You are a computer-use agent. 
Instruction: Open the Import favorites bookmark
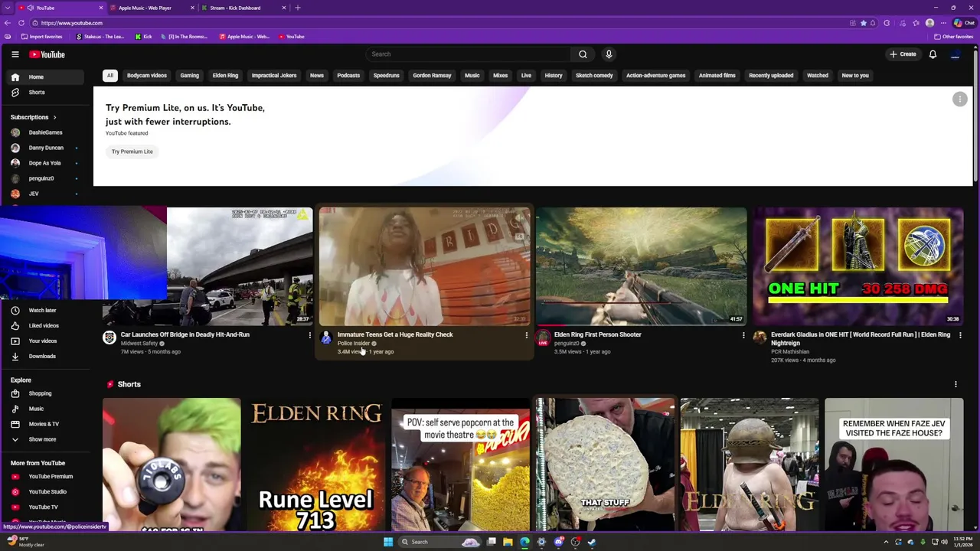tap(42, 37)
